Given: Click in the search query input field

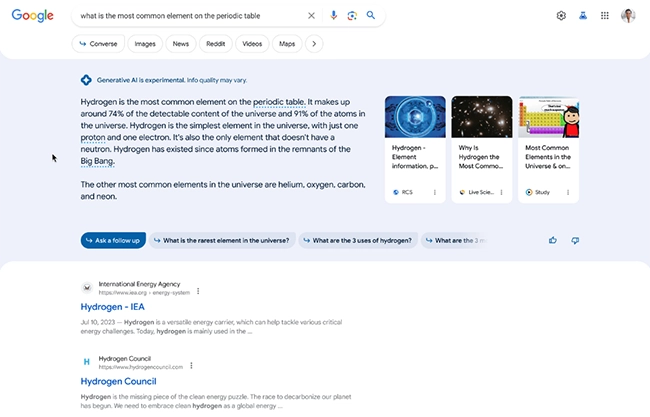Looking at the screenshot, I should pos(191,16).
